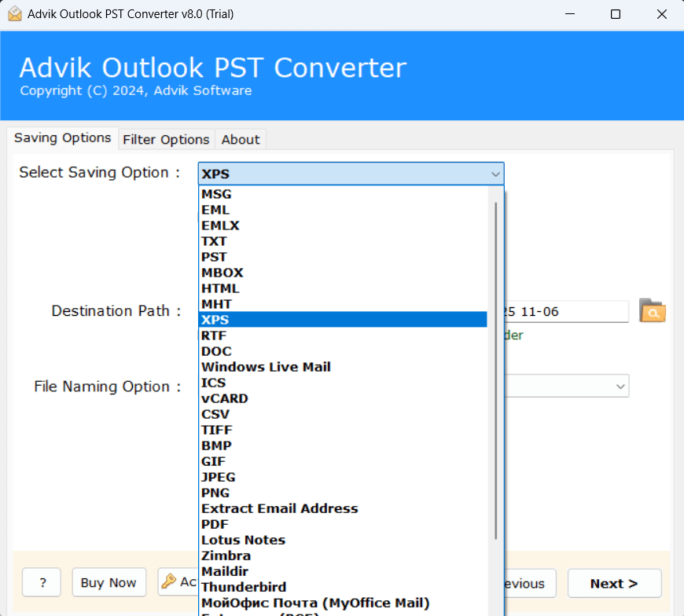Image resolution: width=684 pixels, height=616 pixels.
Task: Select MyOffice Mail option
Action: pyautogui.click(x=343, y=603)
